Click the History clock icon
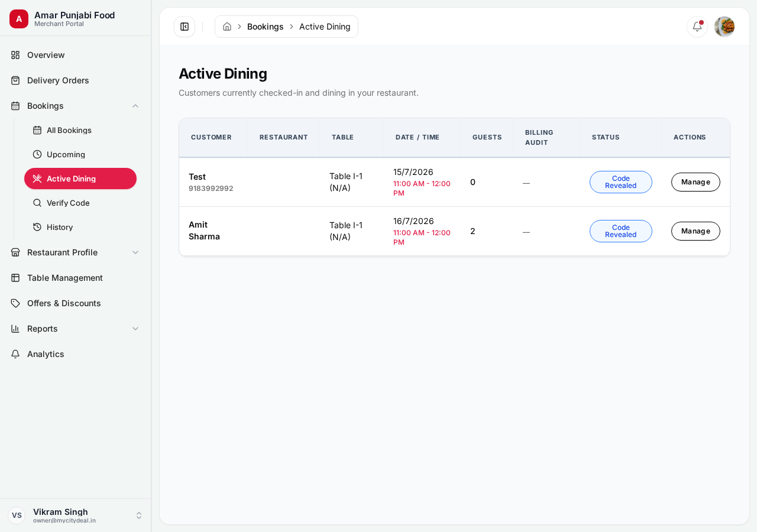Screen dimensions: 757x532 [37, 227]
